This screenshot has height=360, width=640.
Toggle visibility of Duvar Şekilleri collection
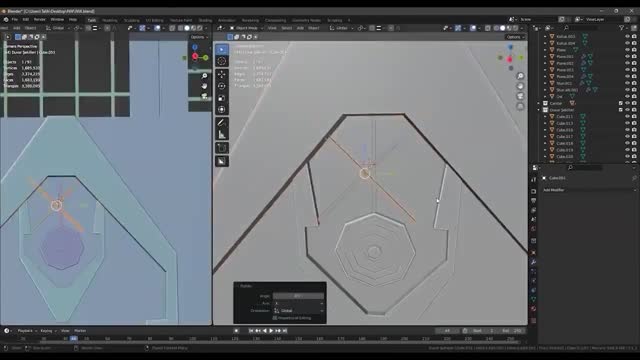[627, 110]
